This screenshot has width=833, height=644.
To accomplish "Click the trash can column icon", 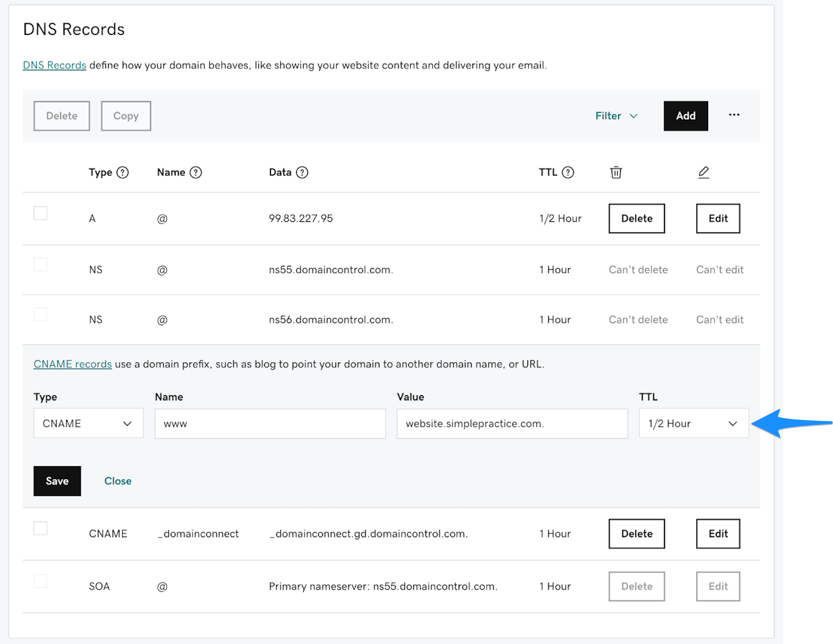I will tap(616, 173).
